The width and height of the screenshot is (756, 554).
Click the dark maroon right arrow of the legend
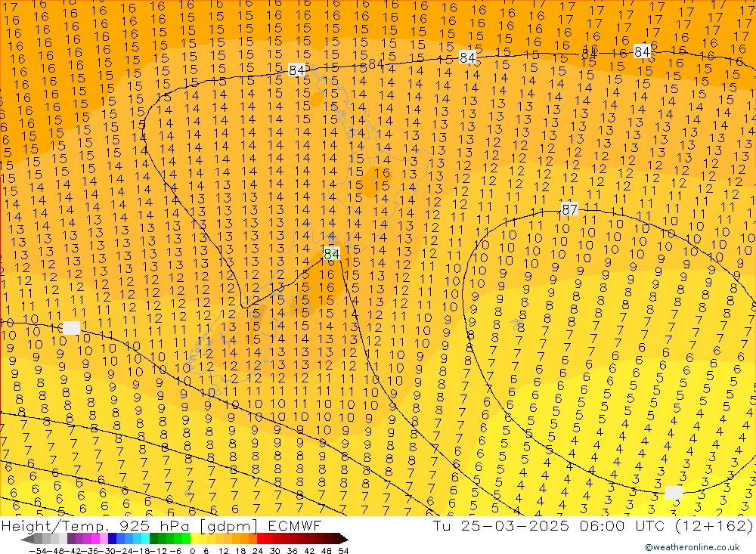click(x=344, y=539)
